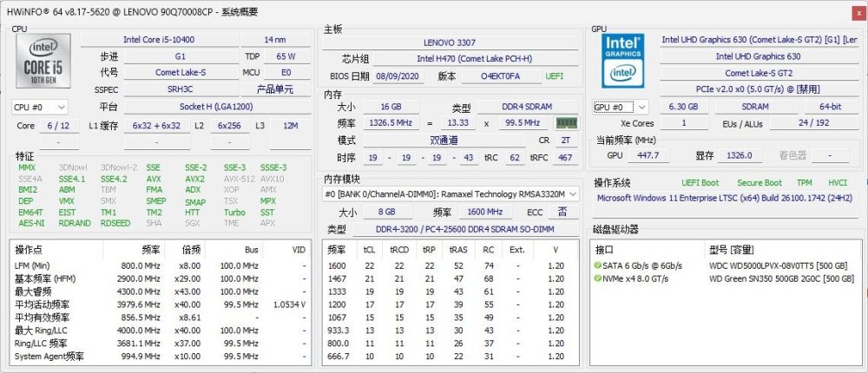This screenshot has width=868, height=373.
Task: Click the 13.33 memory multiplier value
Action: click(458, 123)
